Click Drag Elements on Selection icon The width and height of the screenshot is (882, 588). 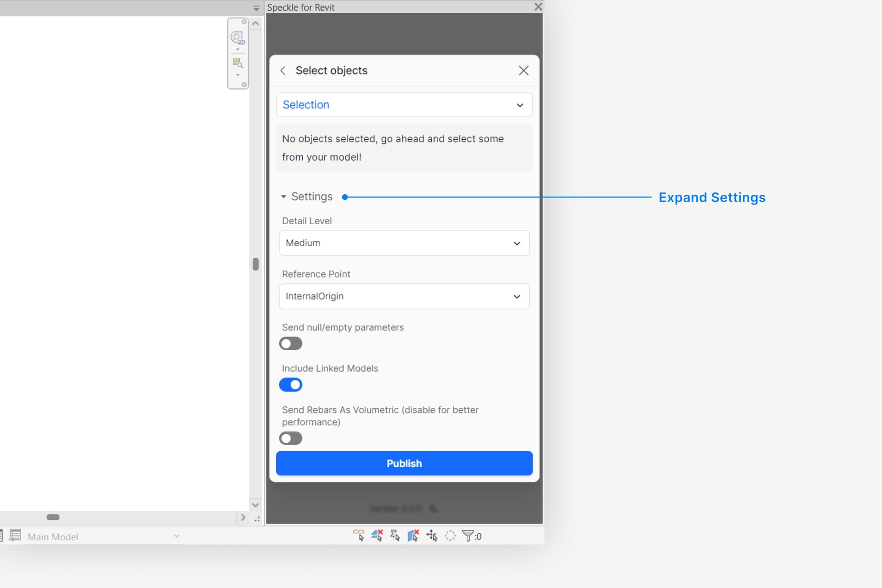(x=432, y=536)
